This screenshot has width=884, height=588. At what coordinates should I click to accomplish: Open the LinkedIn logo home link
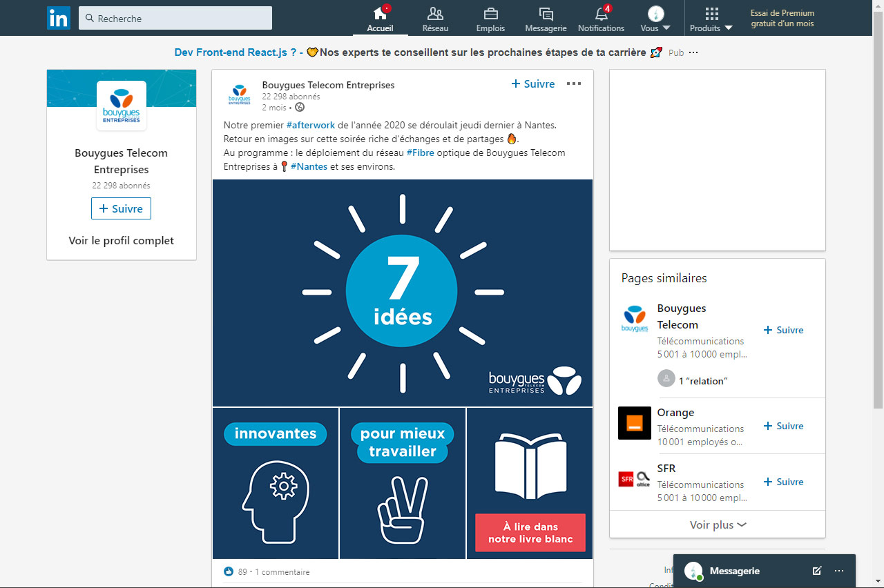tap(59, 18)
